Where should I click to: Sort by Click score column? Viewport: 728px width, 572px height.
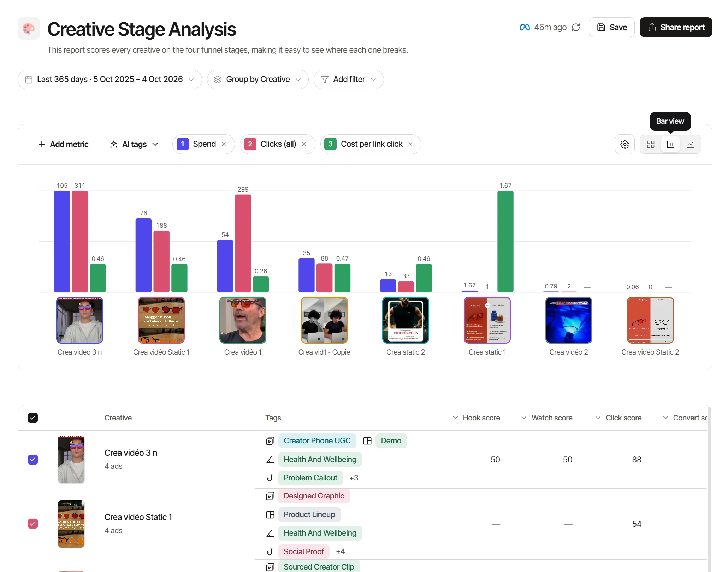point(619,418)
